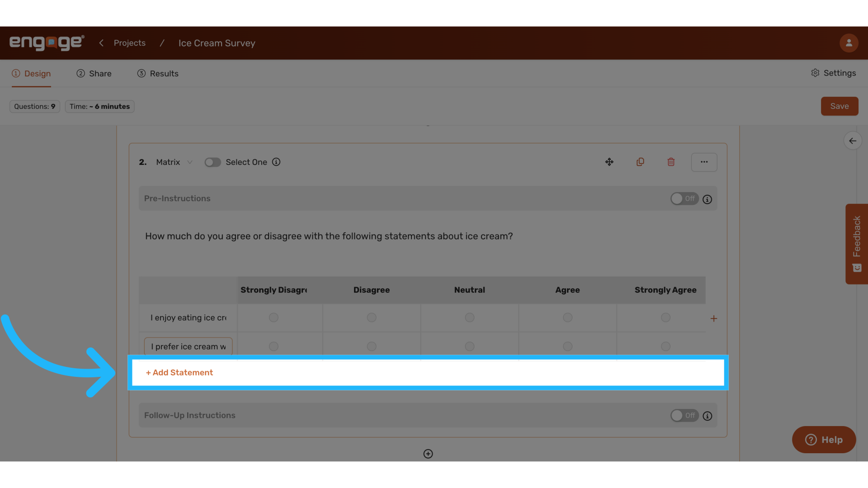868x488 pixels.
Task: Click the Questions: 9 badge
Action: (x=35, y=107)
